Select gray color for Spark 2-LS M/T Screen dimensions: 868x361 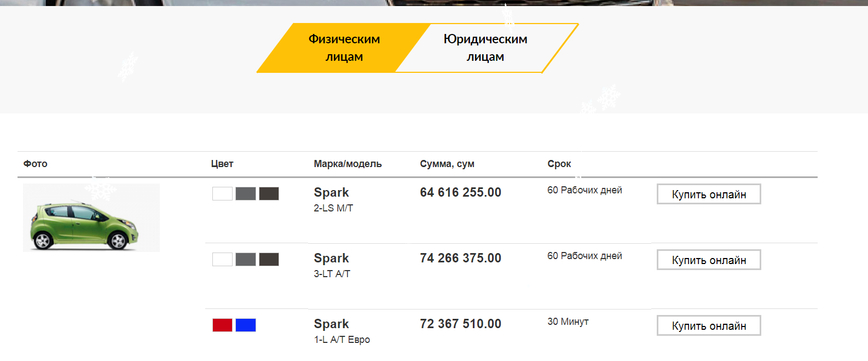click(x=246, y=193)
